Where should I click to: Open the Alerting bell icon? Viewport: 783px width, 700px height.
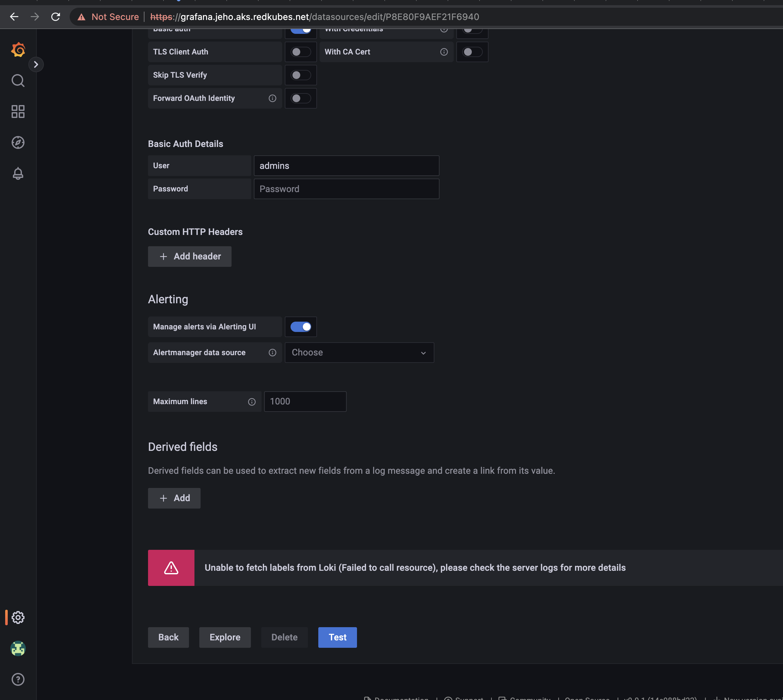(x=18, y=173)
